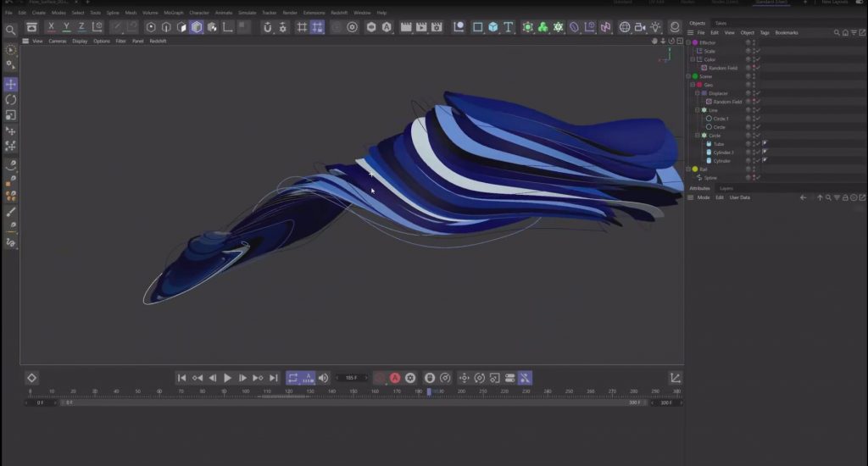Open the Redshift main menu
Viewport: 868px width, 466px height.
pyautogui.click(x=339, y=13)
